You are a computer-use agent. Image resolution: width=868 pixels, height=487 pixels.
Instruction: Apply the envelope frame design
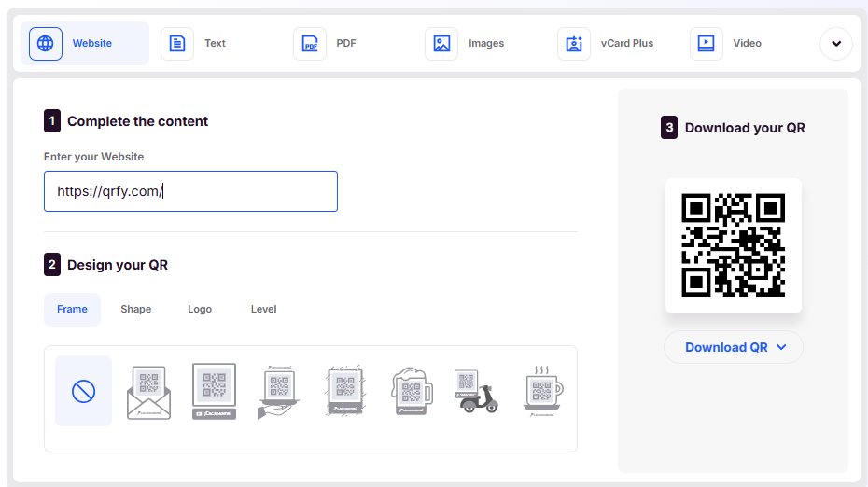[x=149, y=392]
